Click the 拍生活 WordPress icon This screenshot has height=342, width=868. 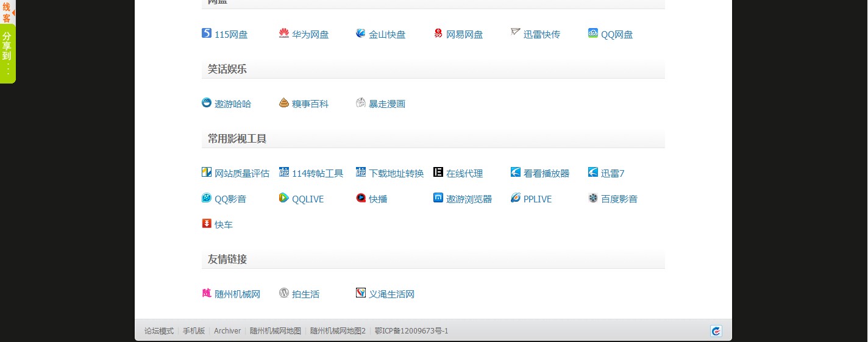pyautogui.click(x=284, y=293)
